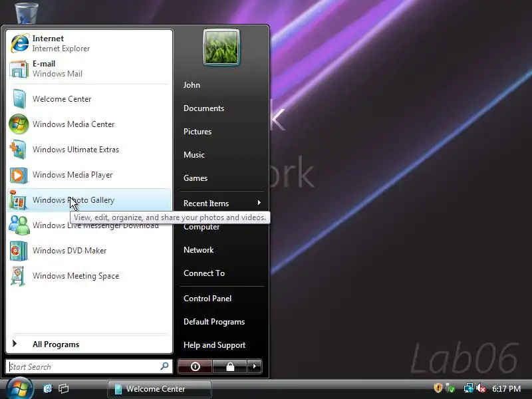532x399 pixels.
Task: Open the Windows Photo Gallery icon
Action: pyautogui.click(x=19, y=200)
